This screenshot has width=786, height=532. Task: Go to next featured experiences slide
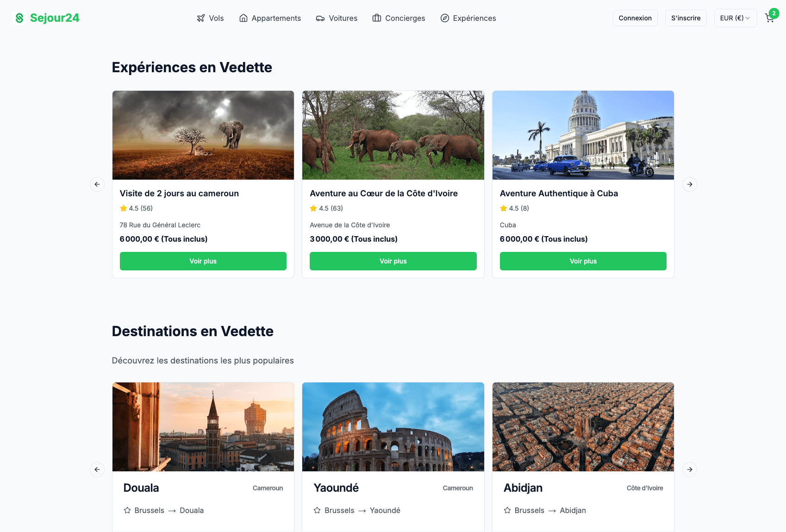tap(690, 184)
